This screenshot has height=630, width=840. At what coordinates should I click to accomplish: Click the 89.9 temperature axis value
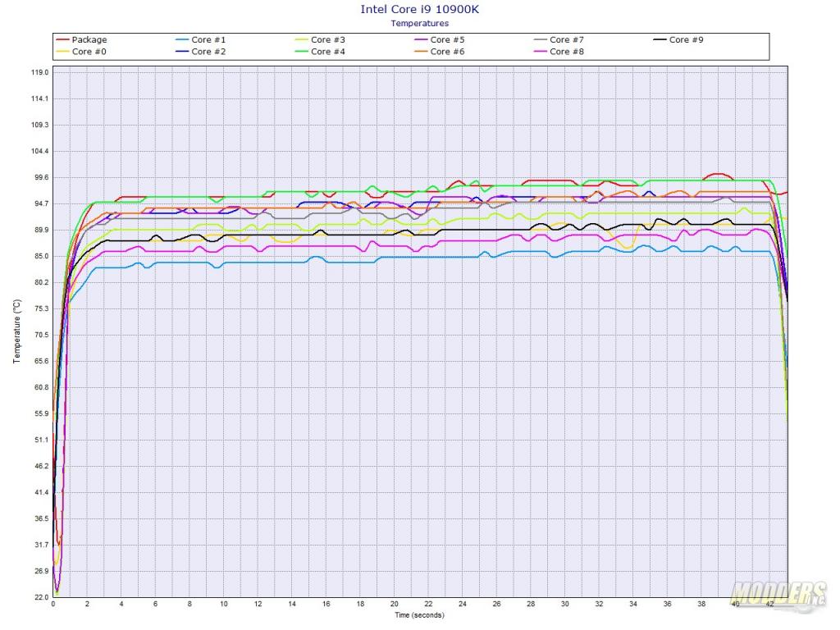point(41,230)
